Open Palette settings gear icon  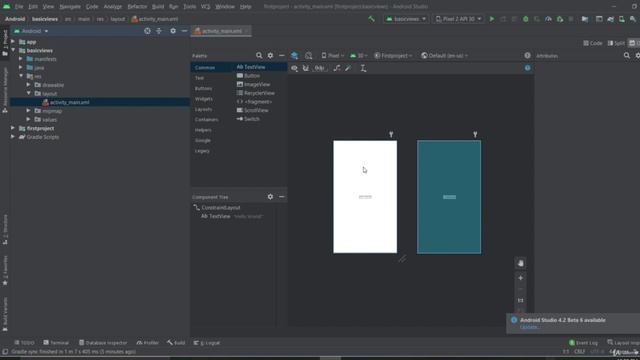(270, 56)
